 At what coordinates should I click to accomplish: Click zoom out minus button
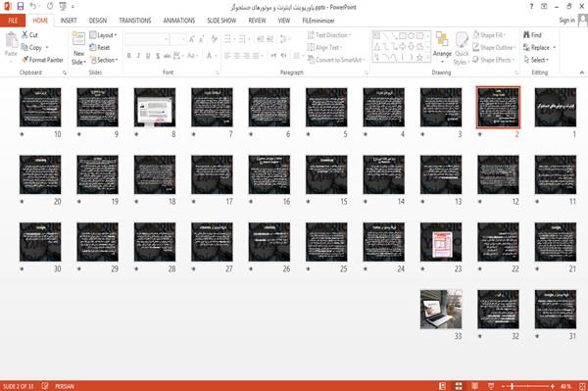504,386
